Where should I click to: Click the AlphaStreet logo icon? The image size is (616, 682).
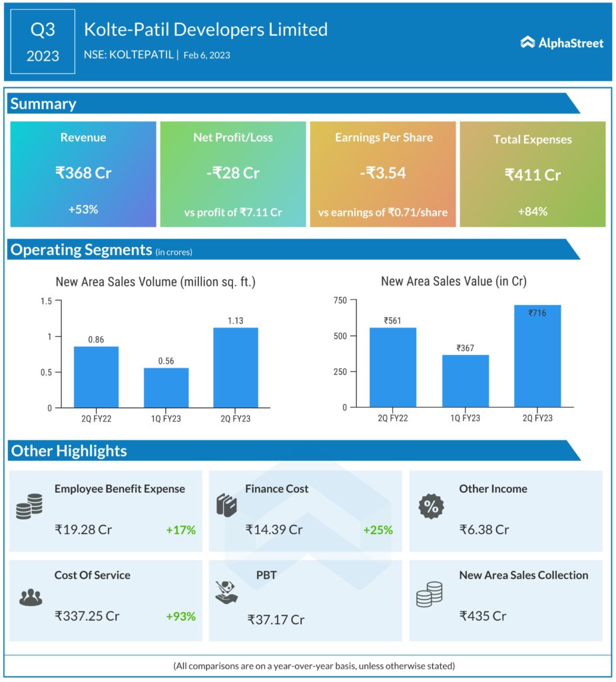point(527,43)
